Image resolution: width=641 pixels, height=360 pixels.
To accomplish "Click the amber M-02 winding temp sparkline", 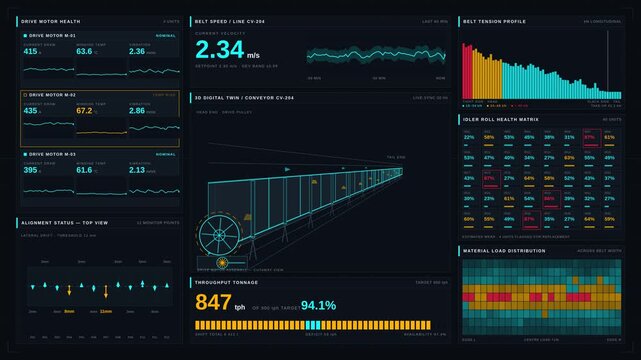I will coord(101,132).
